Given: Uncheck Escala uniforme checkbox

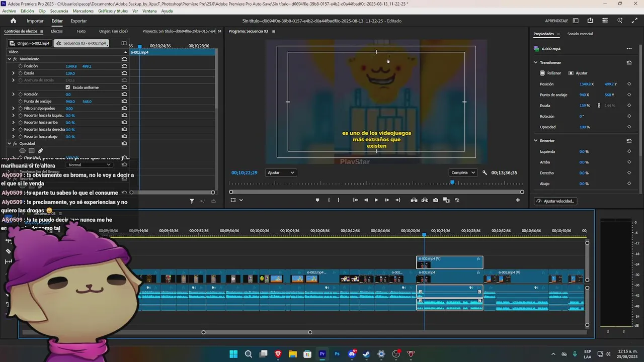Looking at the screenshot, I should tap(68, 87).
